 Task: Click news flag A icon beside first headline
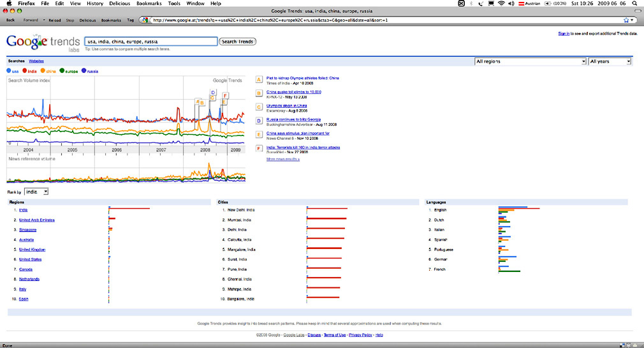[x=258, y=80]
